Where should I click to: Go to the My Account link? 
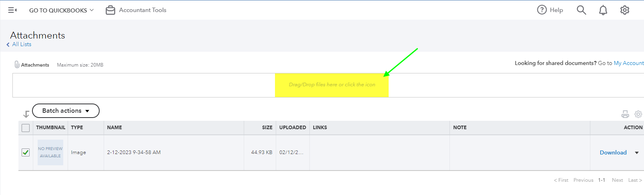tap(628, 63)
